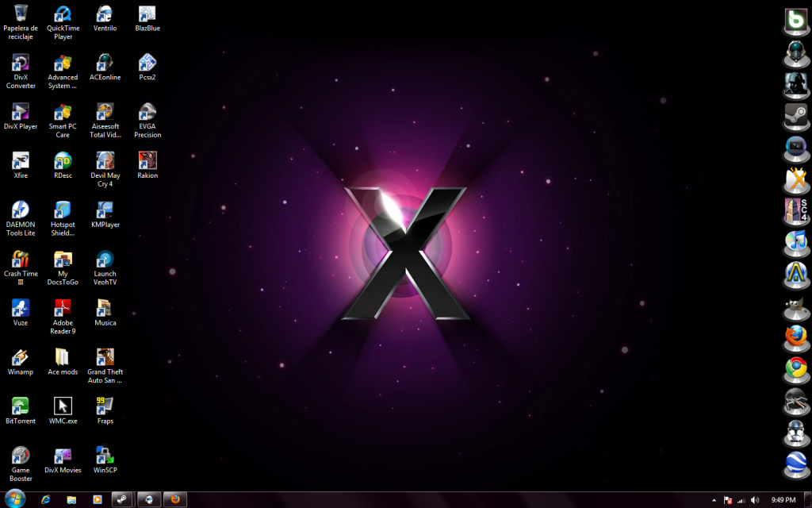This screenshot has height=508, width=812.
Task: Select the Game Booster shortcut
Action: point(21,464)
